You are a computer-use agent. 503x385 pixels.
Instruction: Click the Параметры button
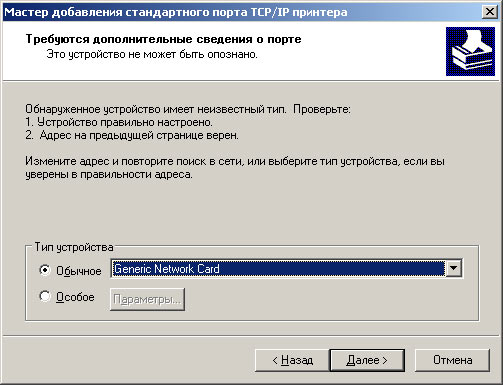pos(147,299)
